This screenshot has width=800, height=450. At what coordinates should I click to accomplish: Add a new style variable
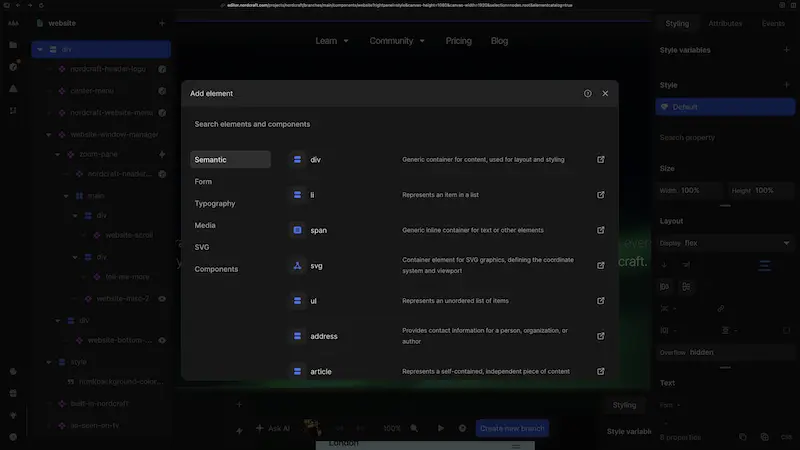click(x=786, y=50)
